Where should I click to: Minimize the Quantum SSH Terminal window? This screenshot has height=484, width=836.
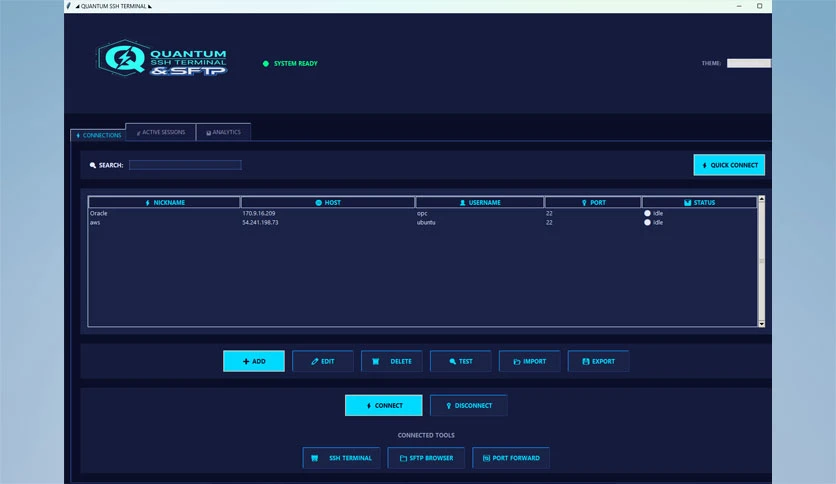739,6
